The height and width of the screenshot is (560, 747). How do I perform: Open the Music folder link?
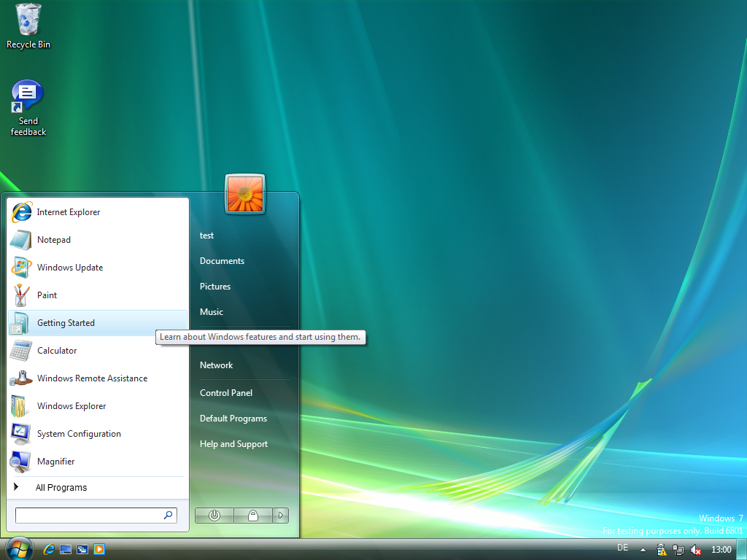click(212, 312)
